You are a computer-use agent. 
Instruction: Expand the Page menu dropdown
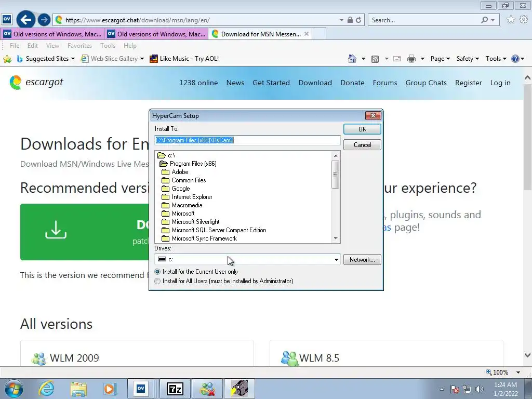coord(440,59)
